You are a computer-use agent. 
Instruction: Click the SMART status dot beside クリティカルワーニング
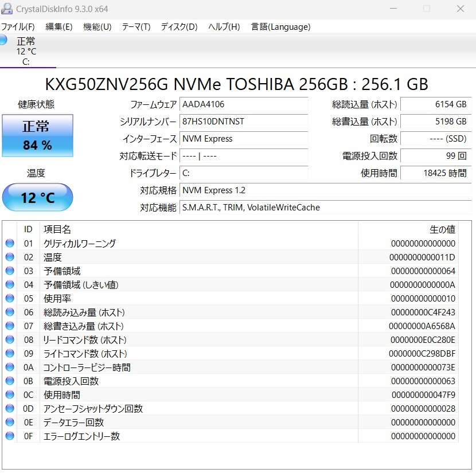click(x=10, y=243)
